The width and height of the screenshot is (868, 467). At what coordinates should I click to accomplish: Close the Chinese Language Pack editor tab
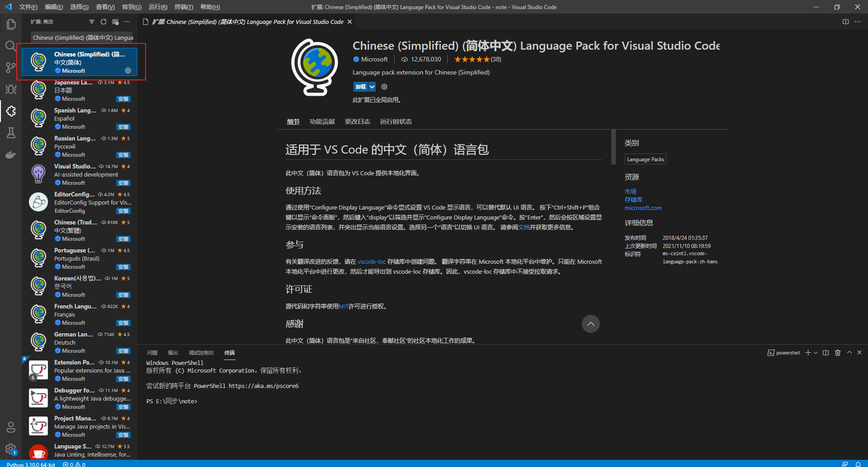click(x=349, y=22)
